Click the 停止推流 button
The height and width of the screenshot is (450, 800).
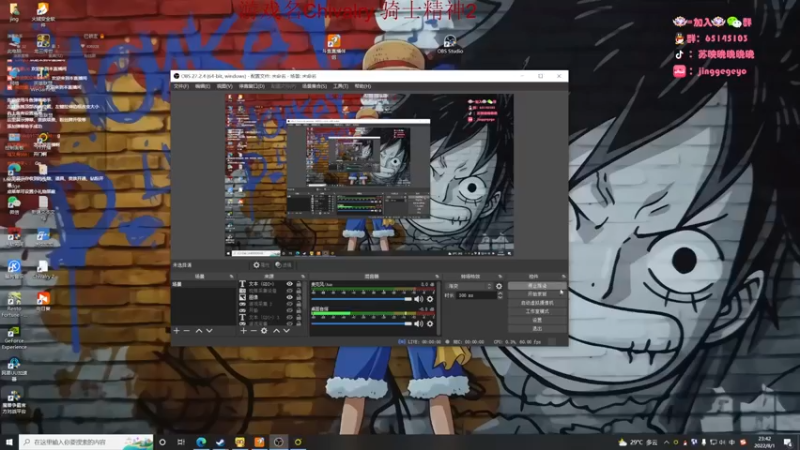(537, 286)
